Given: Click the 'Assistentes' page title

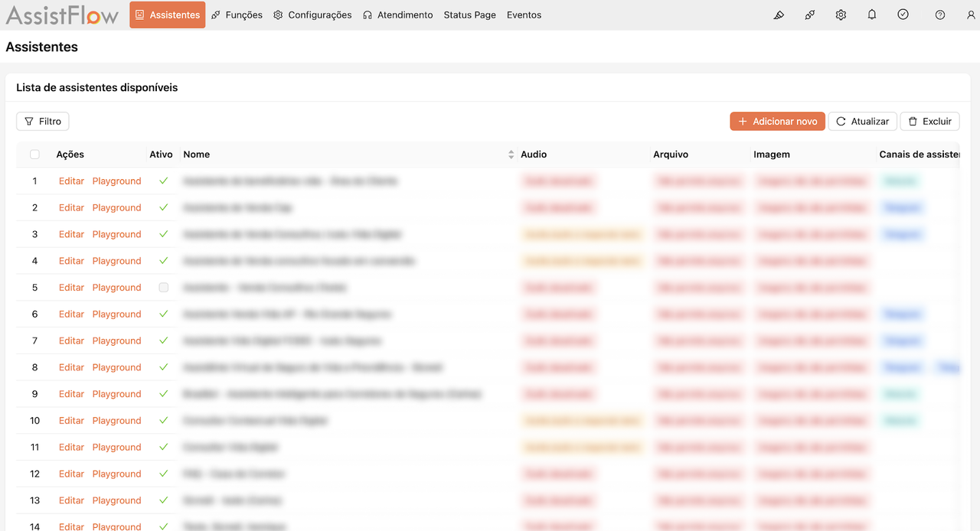Looking at the screenshot, I should (42, 47).
